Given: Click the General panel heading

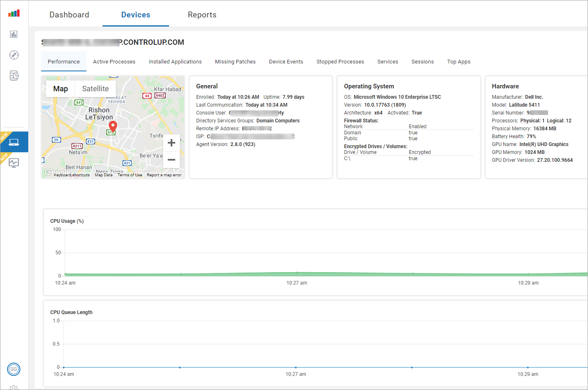Looking at the screenshot, I should pos(207,86).
